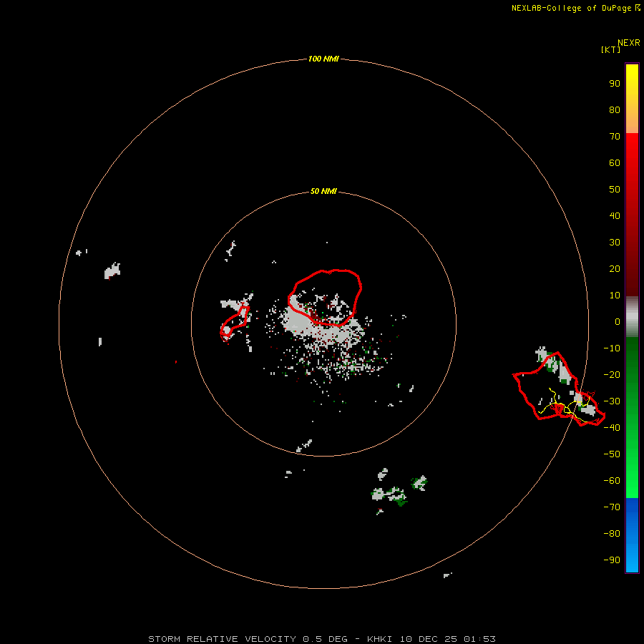644x644 pixels.
Task: Click the 20 value on the velocity scale
Action: click(x=615, y=269)
